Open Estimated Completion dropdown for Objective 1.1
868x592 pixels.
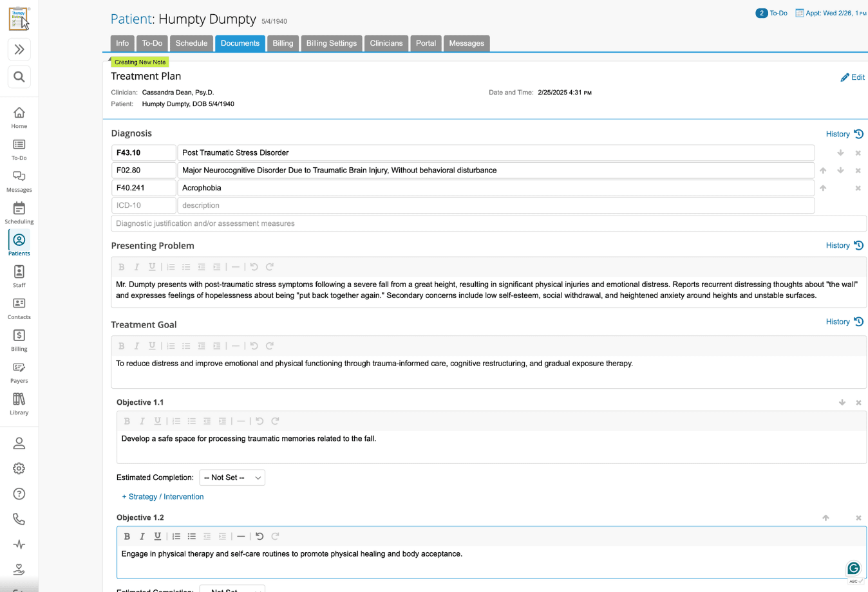pos(232,477)
